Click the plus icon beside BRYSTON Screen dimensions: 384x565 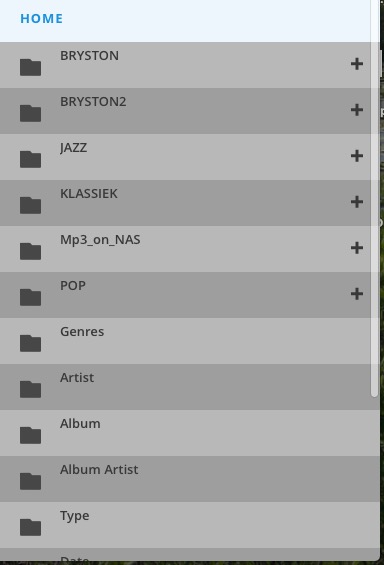click(x=357, y=64)
